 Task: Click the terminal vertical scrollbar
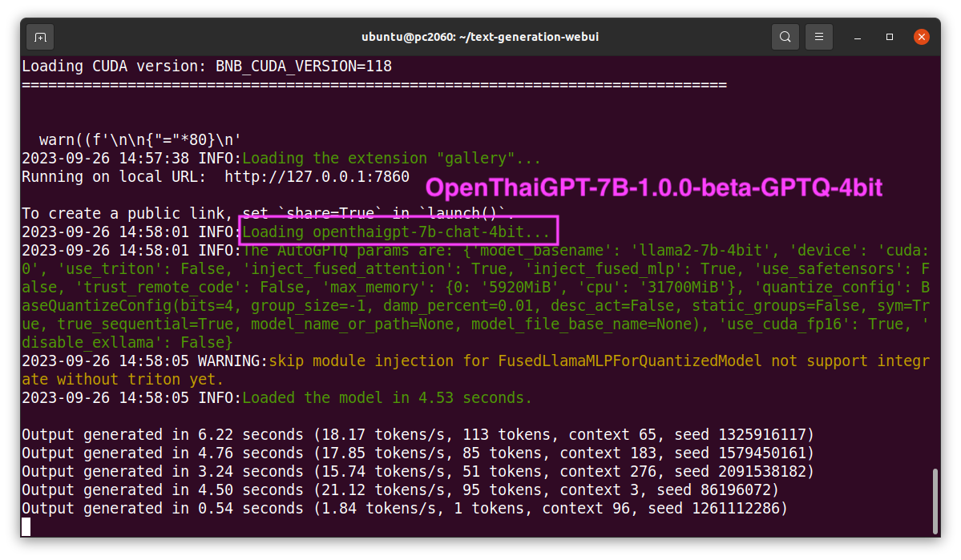pos(935,502)
